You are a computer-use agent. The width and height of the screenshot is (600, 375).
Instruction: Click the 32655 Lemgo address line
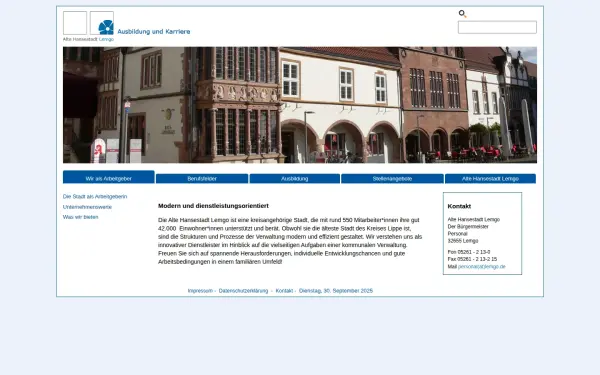(463, 241)
